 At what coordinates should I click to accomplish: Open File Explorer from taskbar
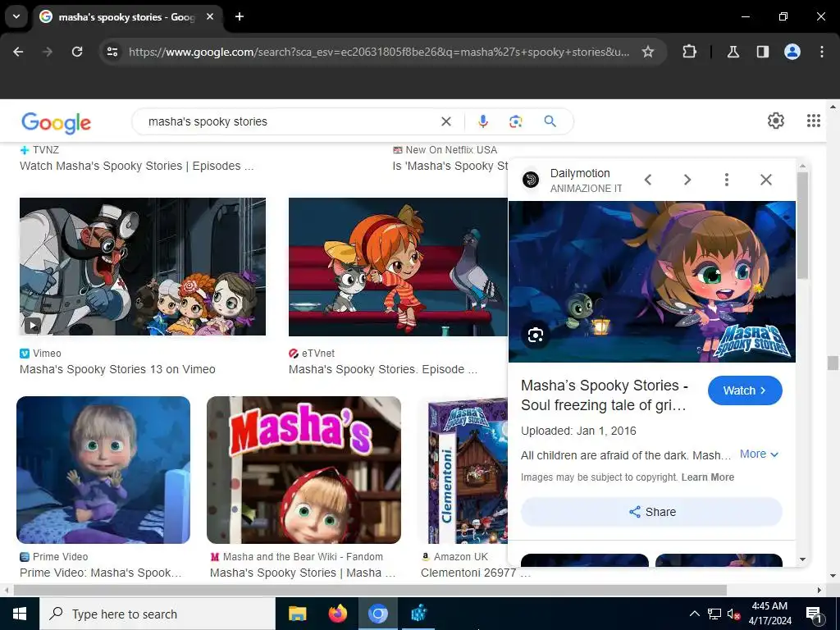pyautogui.click(x=297, y=614)
